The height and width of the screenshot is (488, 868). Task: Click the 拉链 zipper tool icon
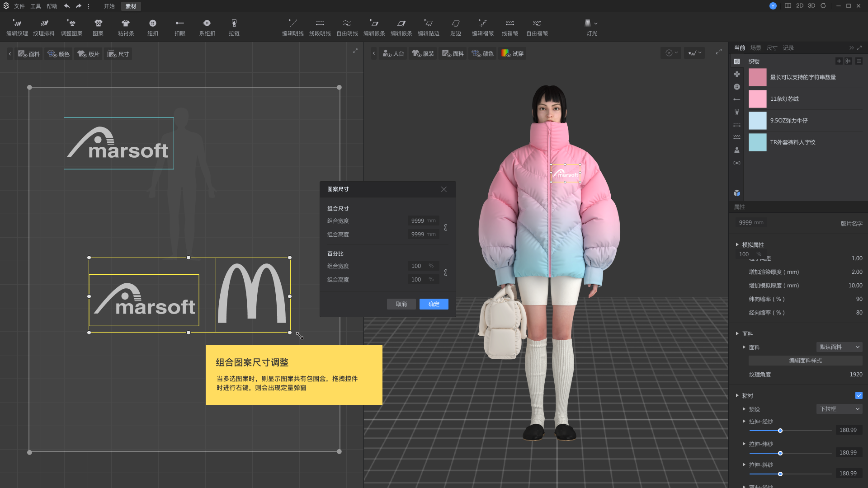(234, 23)
